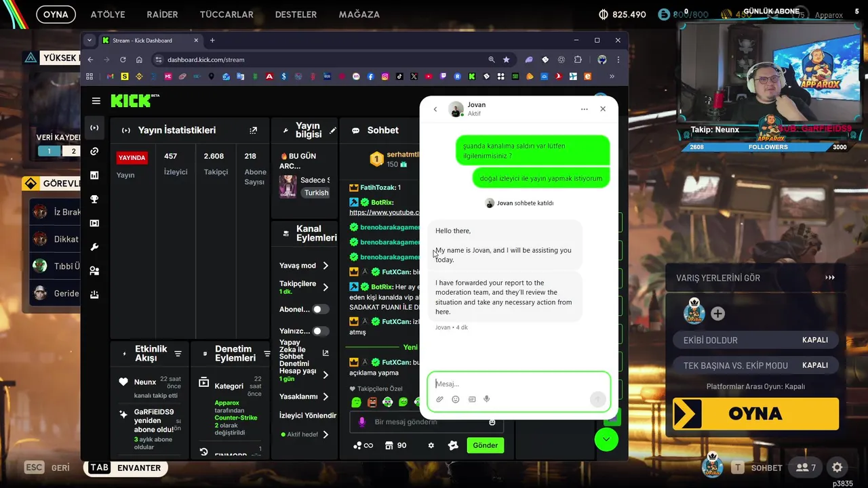The image size is (868, 488).
Task: Click microphone icon in support chat
Action: 487,399
